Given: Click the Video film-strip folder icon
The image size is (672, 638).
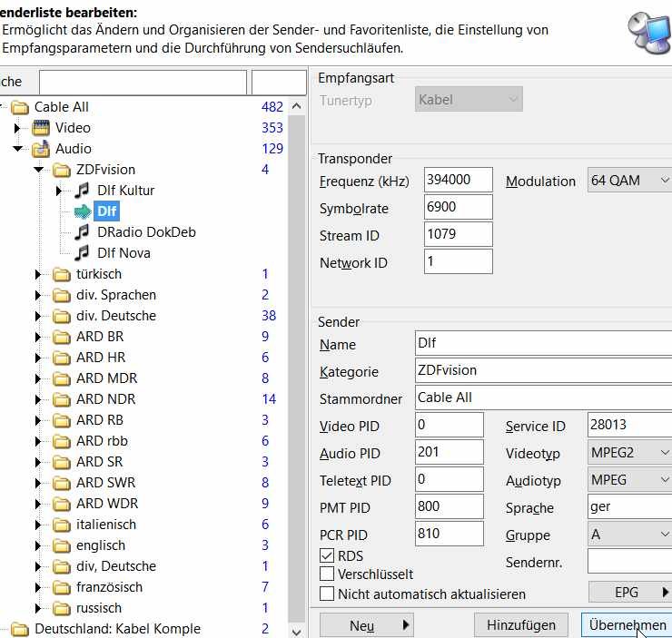Looking at the screenshot, I should click(x=40, y=128).
